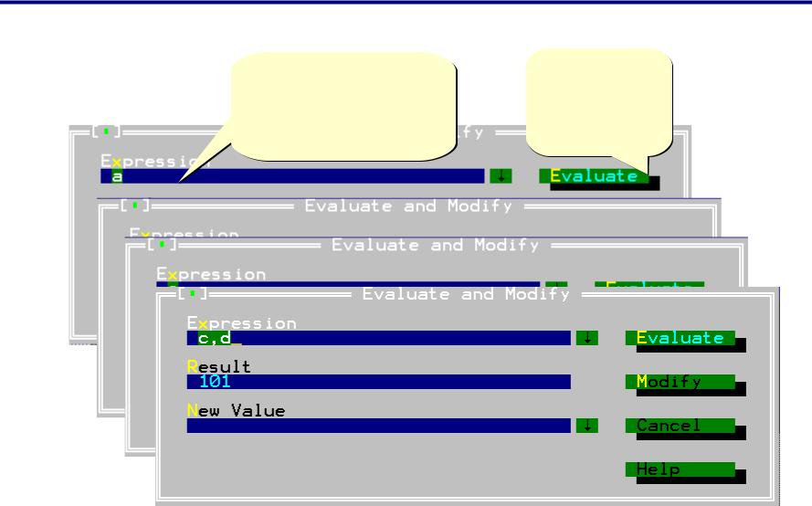812x506 pixels.
Task: Click the 'Result' label
Action: pos(219,366)
